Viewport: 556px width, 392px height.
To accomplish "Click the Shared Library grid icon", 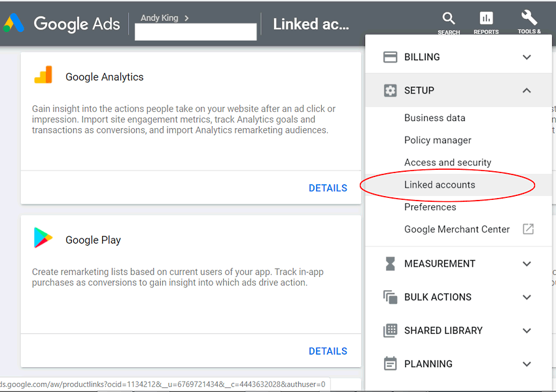I will tap(390, 331).
